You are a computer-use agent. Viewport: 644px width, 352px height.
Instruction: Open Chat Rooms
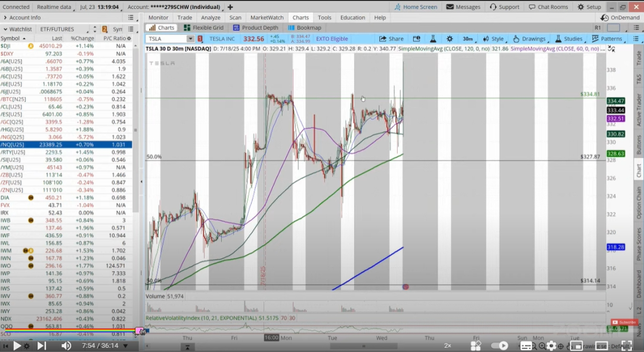click(549, 7)
